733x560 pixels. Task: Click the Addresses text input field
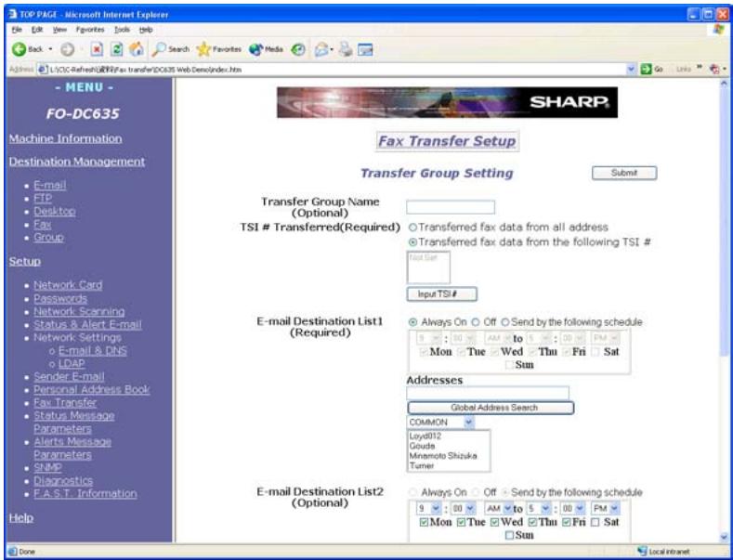pyautogui.click(x=488, y=393)
